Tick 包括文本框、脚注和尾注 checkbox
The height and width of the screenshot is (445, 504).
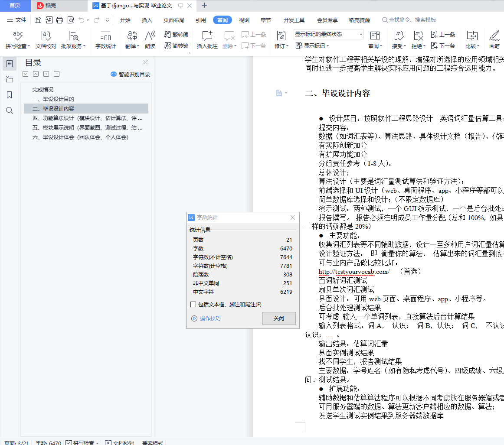(193, 304)
